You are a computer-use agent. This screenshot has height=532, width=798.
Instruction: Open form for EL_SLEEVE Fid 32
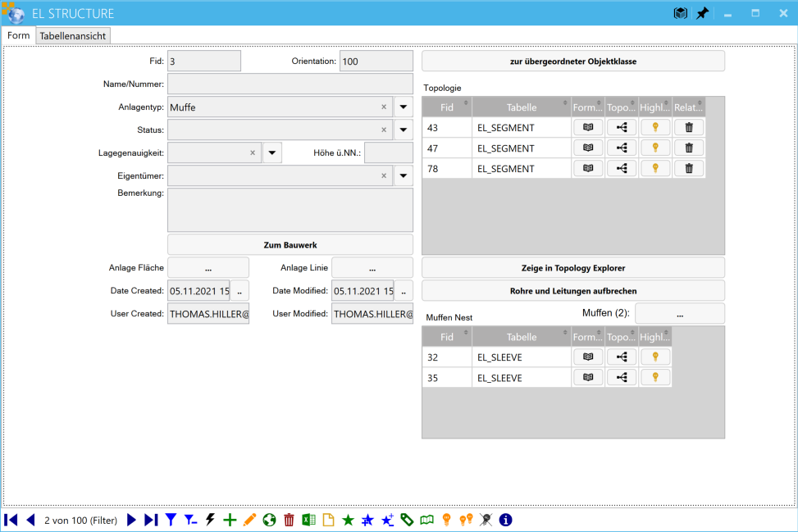click(x=587, y=357)
